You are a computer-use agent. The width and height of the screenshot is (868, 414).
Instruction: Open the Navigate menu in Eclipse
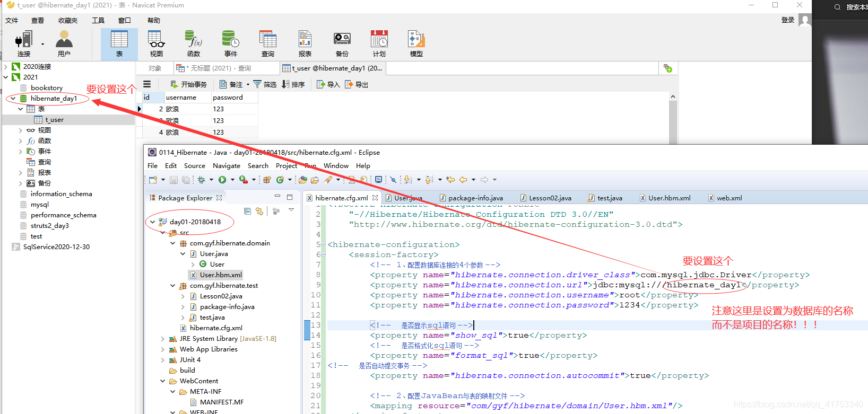pyautogui.click(x=227, y=166)
